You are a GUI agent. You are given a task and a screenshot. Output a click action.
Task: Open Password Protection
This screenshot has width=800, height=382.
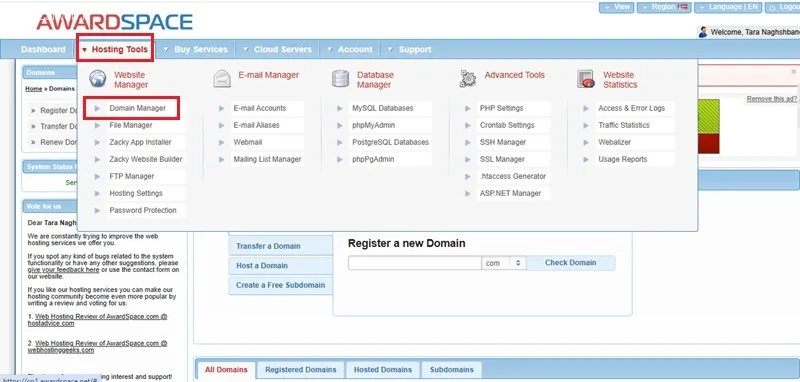(x=143, y=210)
